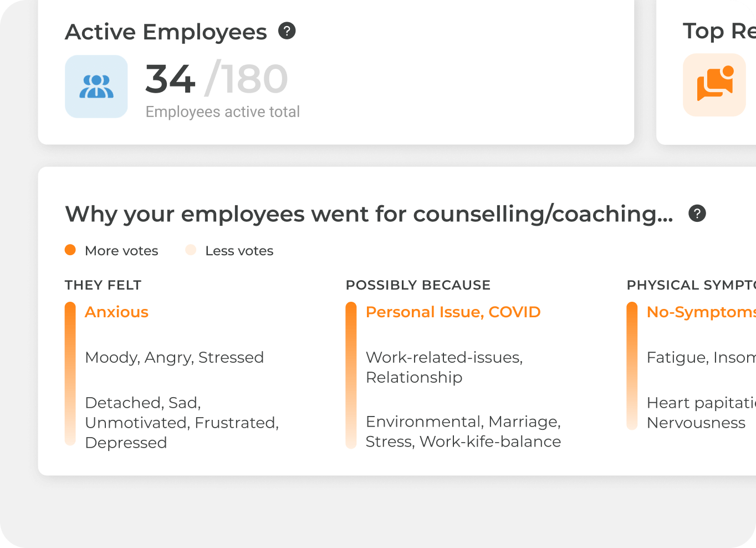The width and height of the screenshot is (756, 548).
Task: Click Environmental, Marriage, Stress entry
Action: (463, 432)
